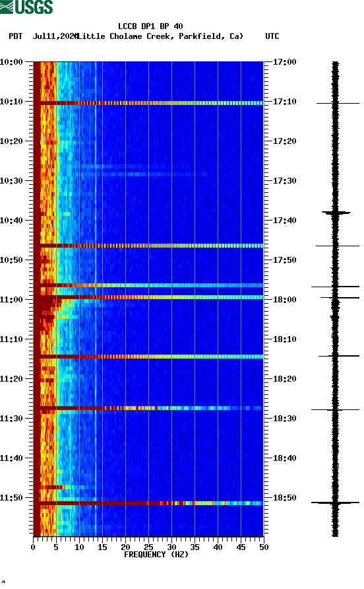Click the 0 Hz frequency axis tick label
The image size is (364, 589).
[33, 547]
